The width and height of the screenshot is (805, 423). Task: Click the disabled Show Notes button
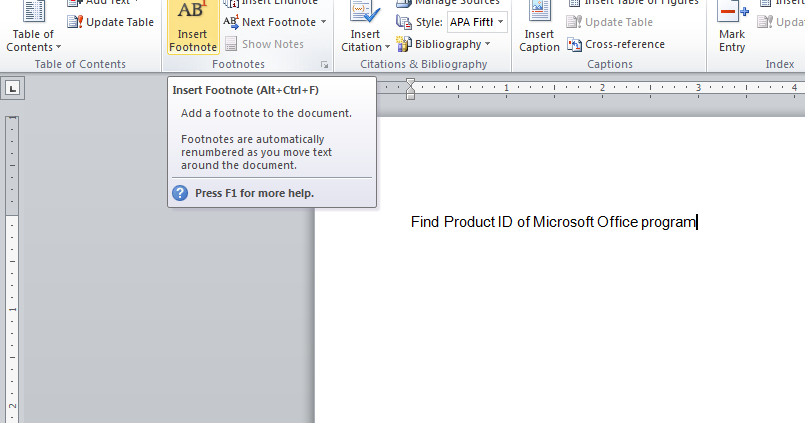click(x=264, y=44)
